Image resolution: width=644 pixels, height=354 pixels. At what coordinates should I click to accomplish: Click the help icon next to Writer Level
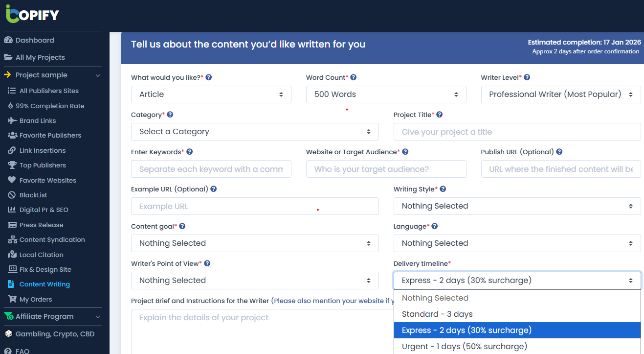pos(527,77)
